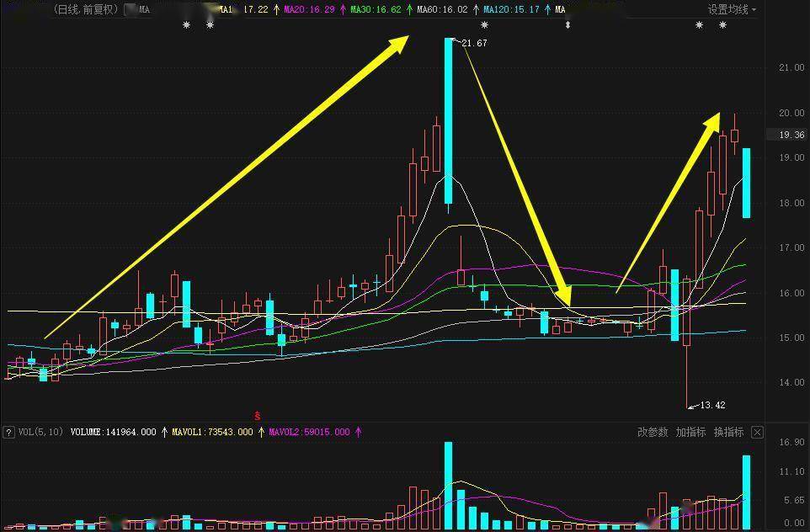This screenshot has width=810, height=532.
Task: Select the MA120:15.17 moving average label
Action: click(x=511, y=9)
